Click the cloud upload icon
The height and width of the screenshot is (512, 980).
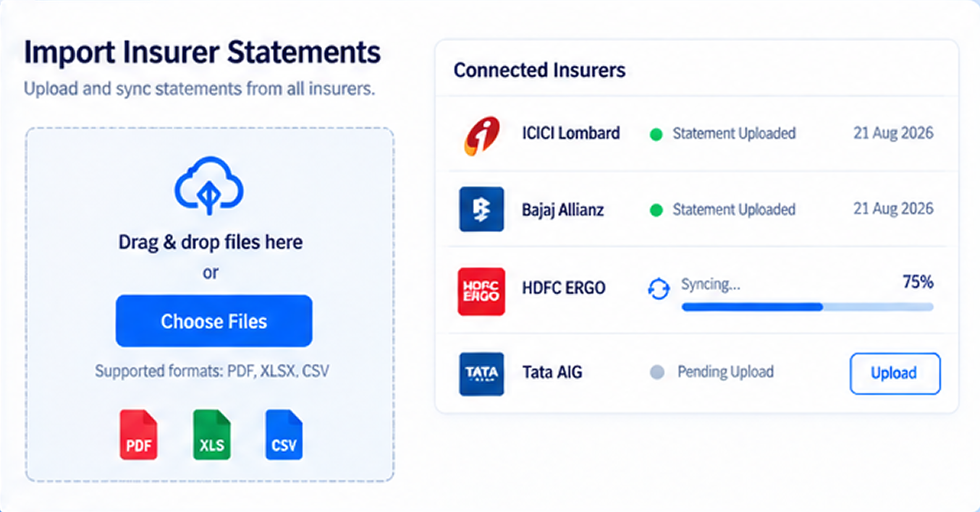click(x=209, y=186)
